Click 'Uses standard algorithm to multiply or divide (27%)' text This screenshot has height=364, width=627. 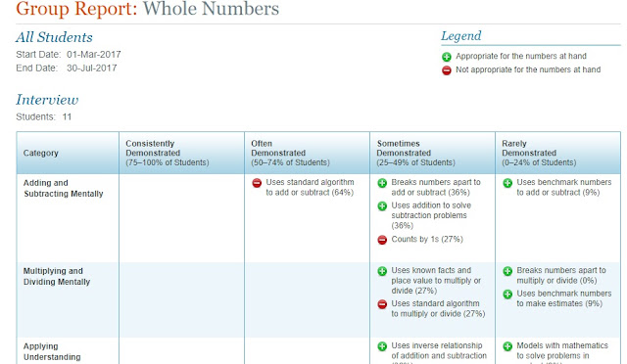pos(438,309)
